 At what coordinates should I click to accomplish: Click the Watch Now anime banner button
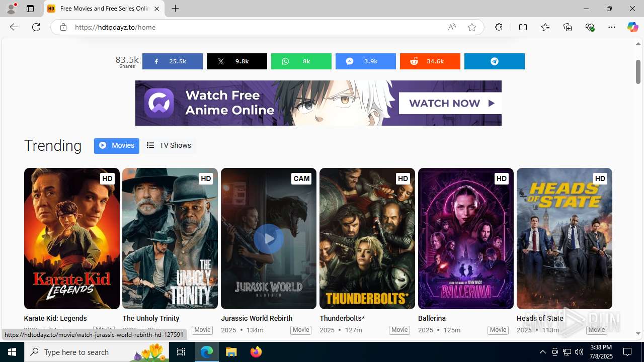click(450, 103)
